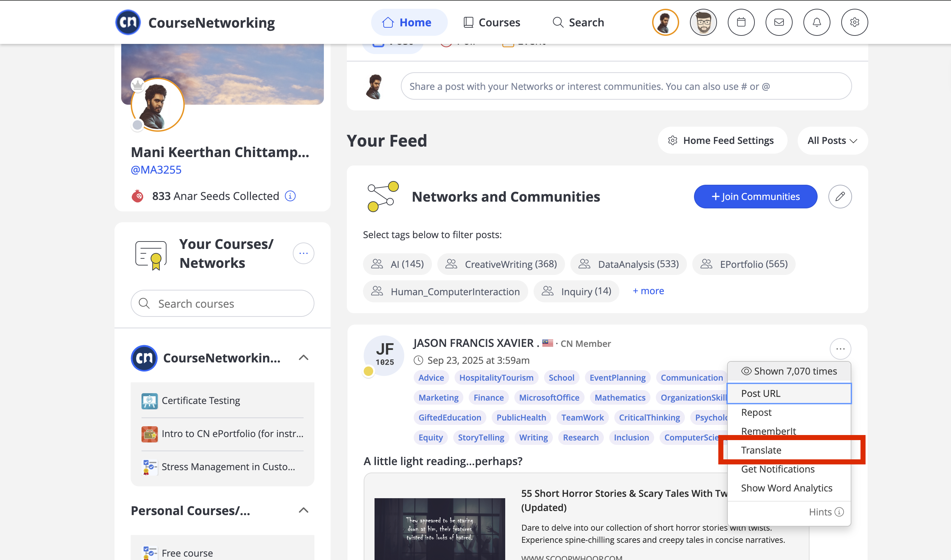This screenshot has height=560, width=951.
Task: Open the notifications bell icon
Action: [x=817, y=22]
